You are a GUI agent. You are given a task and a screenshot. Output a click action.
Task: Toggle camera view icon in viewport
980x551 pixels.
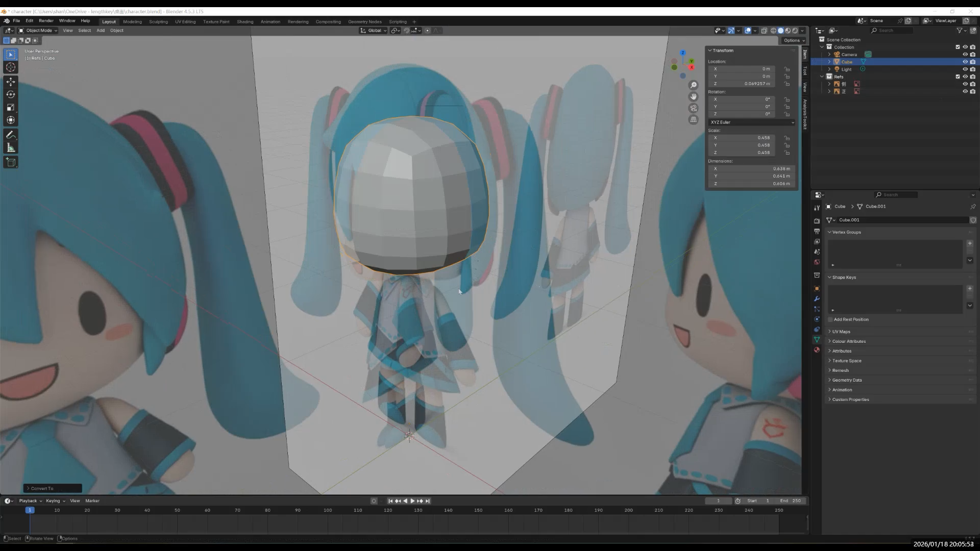(x=693, y=108)
